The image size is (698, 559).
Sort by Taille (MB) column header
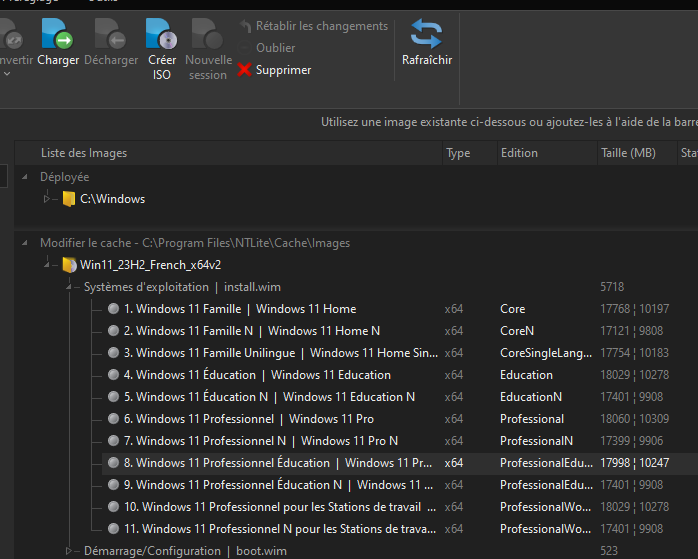click(x=637, y=153)
